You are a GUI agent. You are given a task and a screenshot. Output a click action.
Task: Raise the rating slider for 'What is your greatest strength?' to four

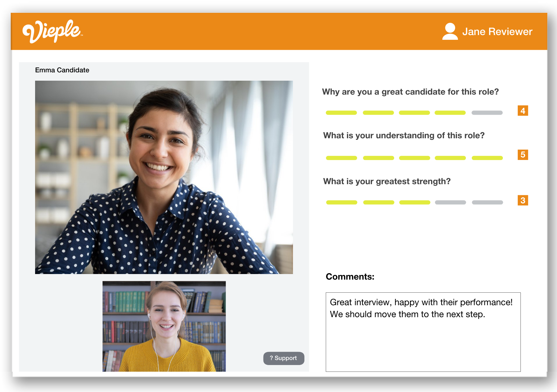point(450,202)
